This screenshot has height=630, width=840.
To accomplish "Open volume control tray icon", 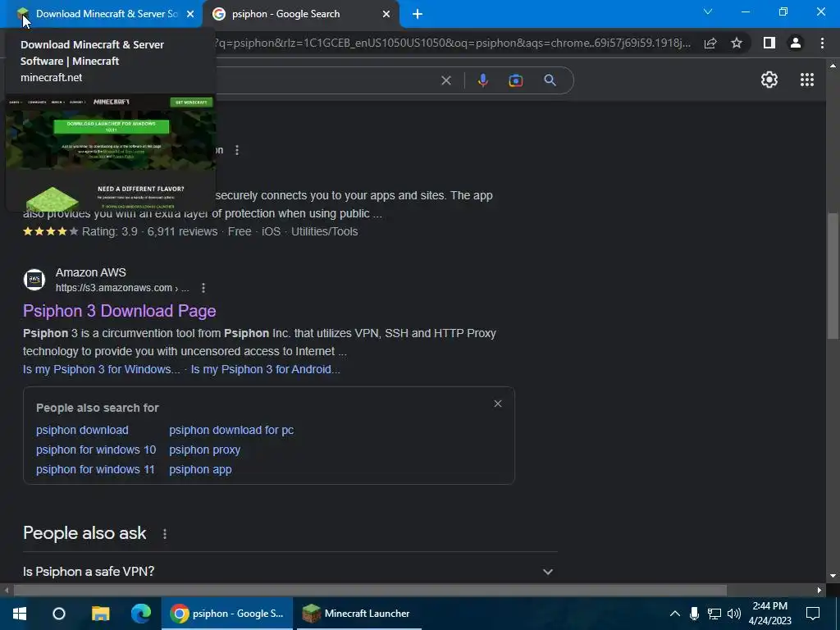I will tap(734, 614).
